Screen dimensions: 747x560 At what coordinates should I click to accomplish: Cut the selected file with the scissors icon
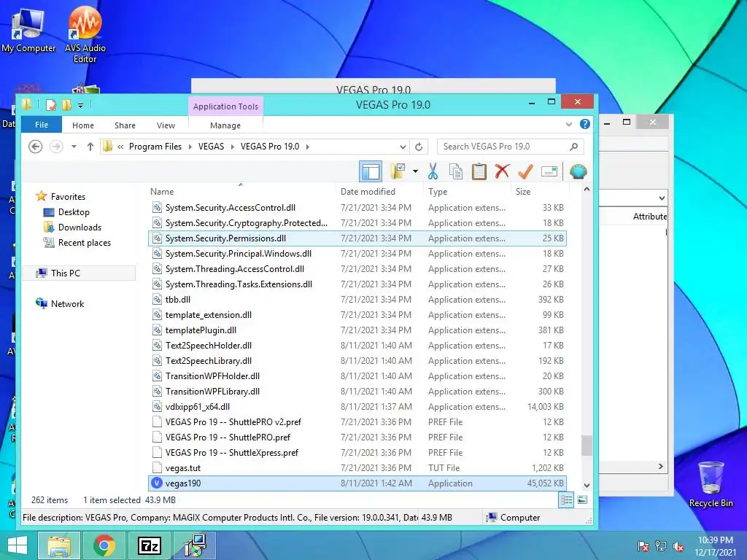click(x=433, y=171)
